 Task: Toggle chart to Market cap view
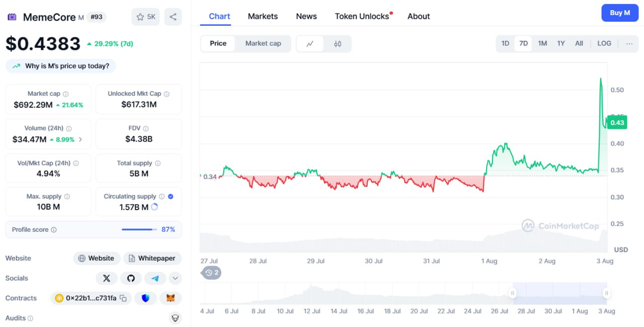[263, 43]
